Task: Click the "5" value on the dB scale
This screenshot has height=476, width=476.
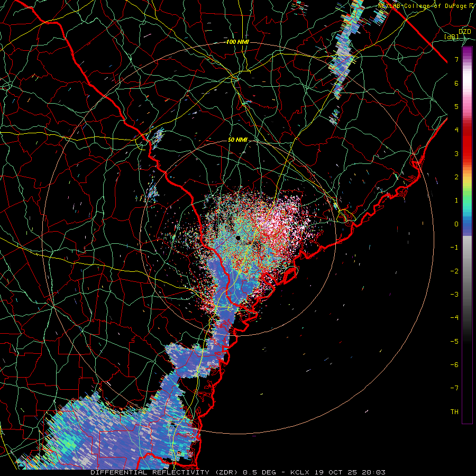Action: coord(456,106)
